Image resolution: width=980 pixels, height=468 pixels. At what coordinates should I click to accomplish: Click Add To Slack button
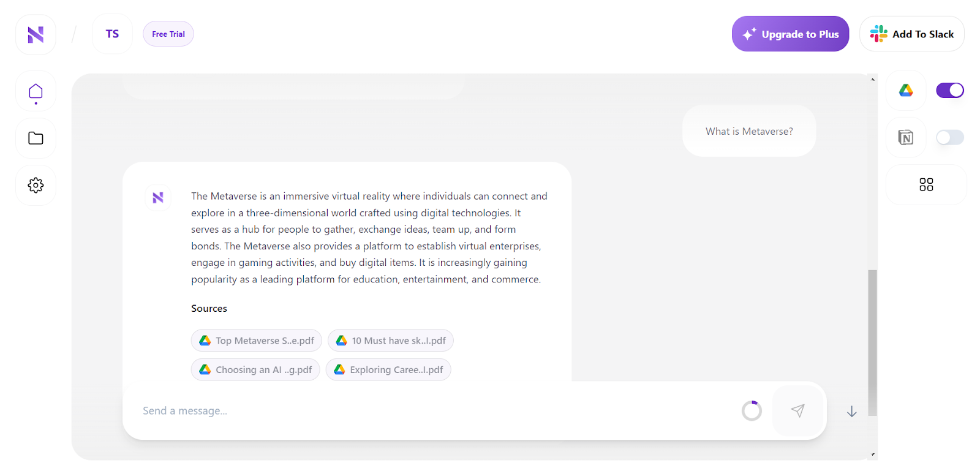coord(912,34)
